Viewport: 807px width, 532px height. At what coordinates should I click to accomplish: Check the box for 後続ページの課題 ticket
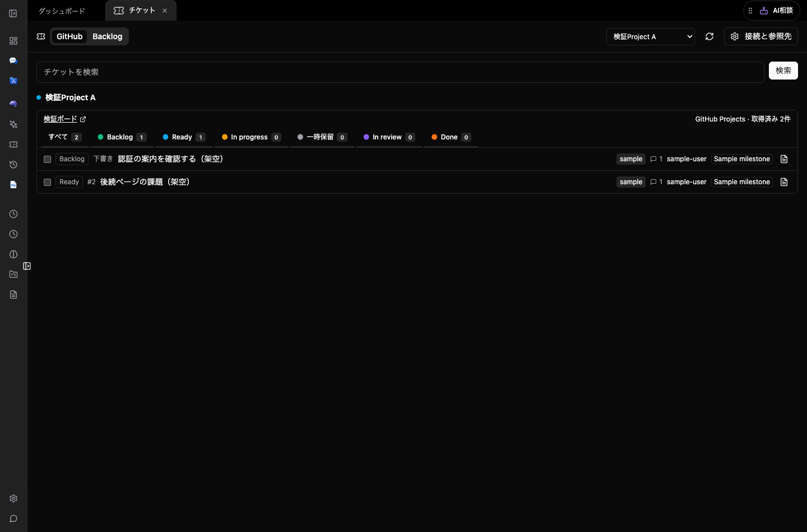(x=48, y=182)
